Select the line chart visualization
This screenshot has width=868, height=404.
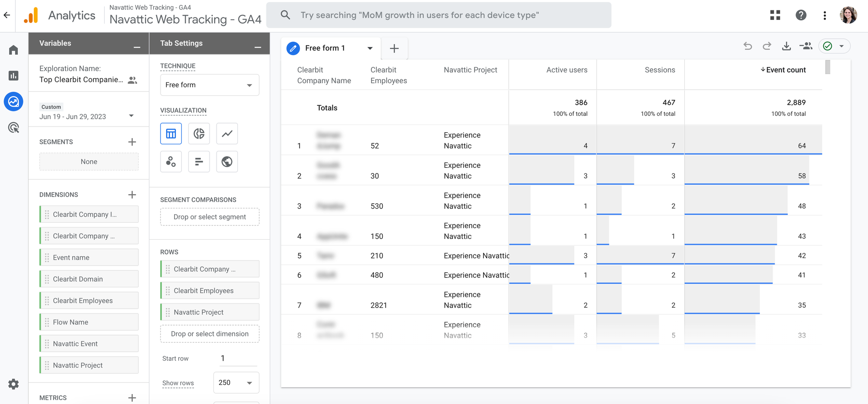tap(227, 134)
